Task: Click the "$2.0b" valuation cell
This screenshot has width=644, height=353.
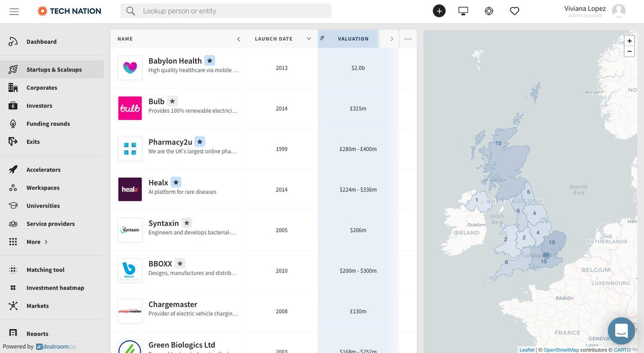Action: [358, 68]
